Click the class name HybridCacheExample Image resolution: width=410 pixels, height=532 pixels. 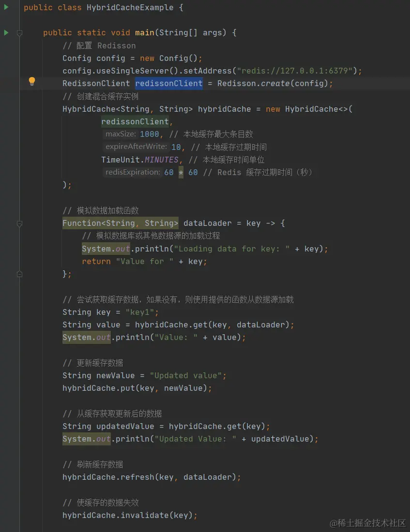[130, 7]
